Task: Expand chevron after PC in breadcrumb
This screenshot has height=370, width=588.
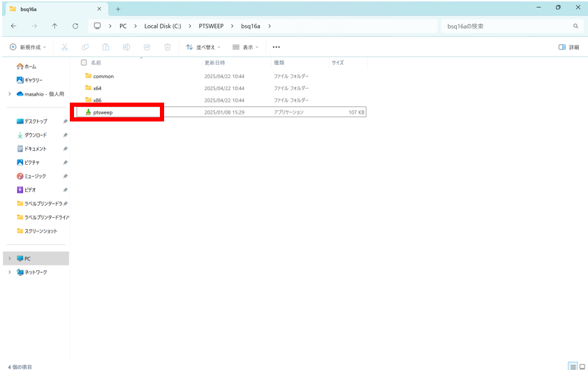Action: click(135, 26)
